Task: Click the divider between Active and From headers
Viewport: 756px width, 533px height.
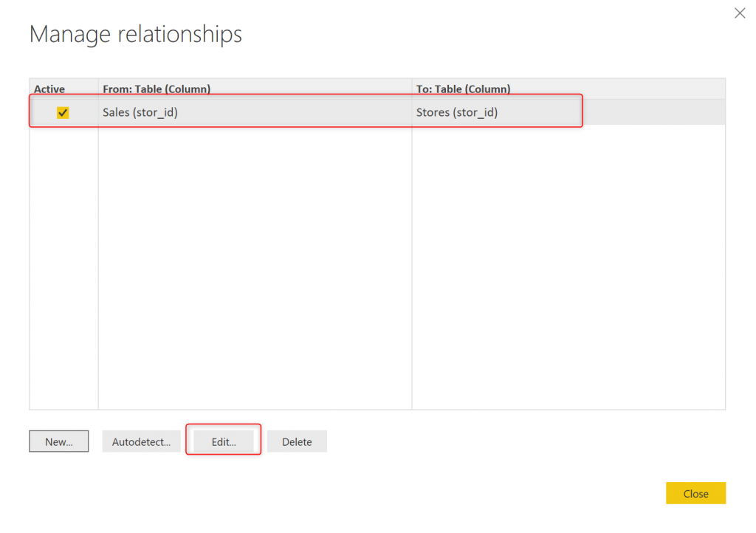Action: (x=98, y=89)
